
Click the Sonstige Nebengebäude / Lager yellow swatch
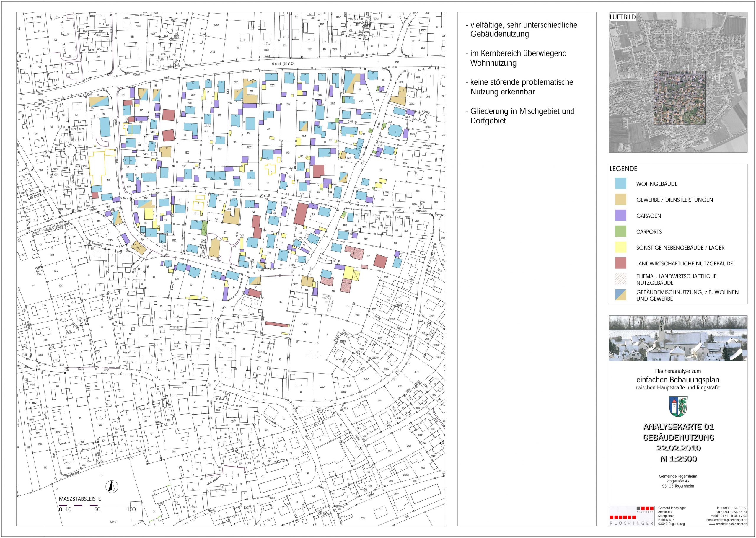click(x=620, y=247)
